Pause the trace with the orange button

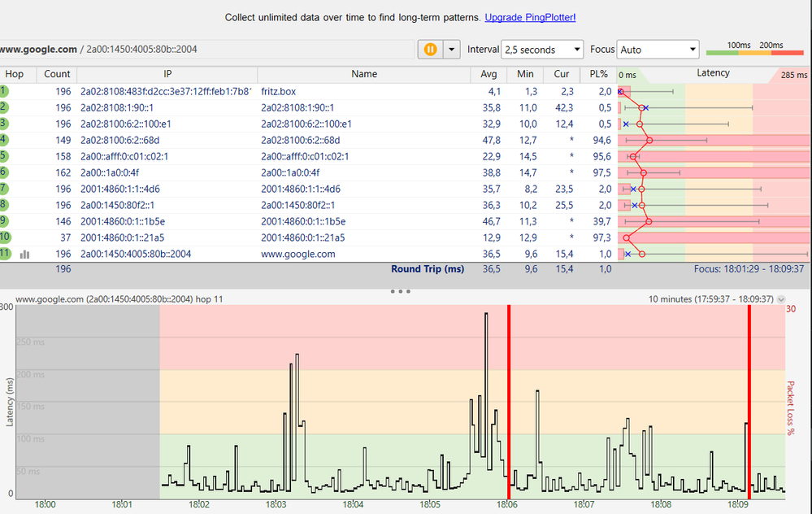(430, 49)
